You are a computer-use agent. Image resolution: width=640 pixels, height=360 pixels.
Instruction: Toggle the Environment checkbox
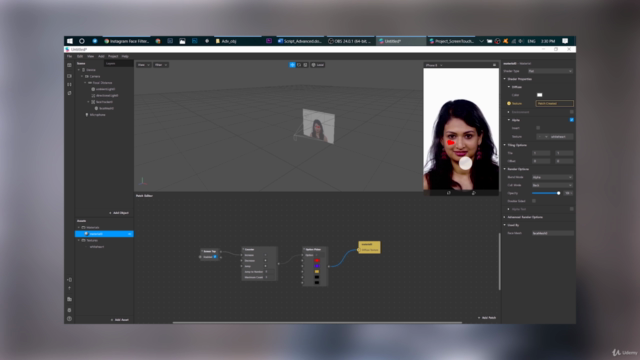coord(571,111)
